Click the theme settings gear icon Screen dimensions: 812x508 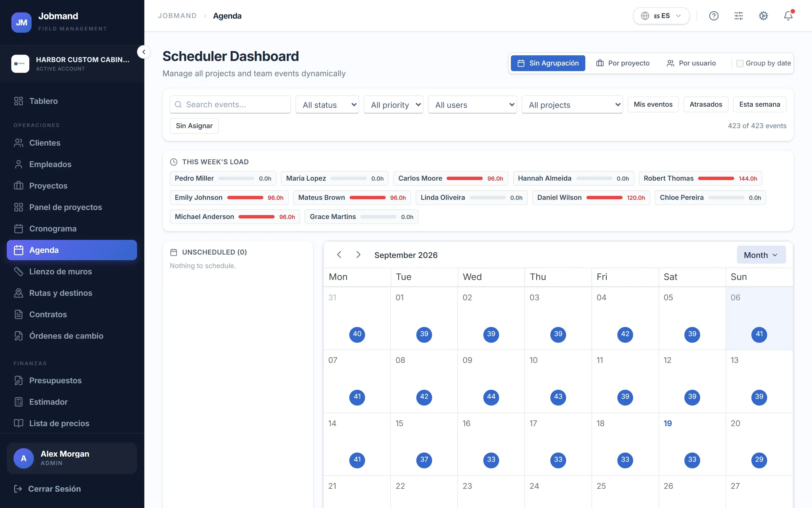(763, 16)
